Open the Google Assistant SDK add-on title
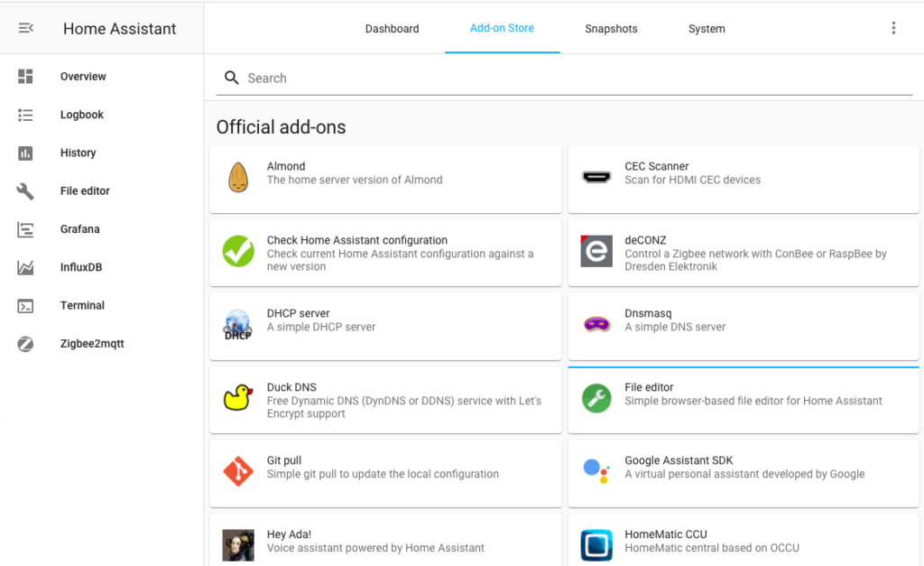This screenshot has height=566, width=924. pos(679,459)
